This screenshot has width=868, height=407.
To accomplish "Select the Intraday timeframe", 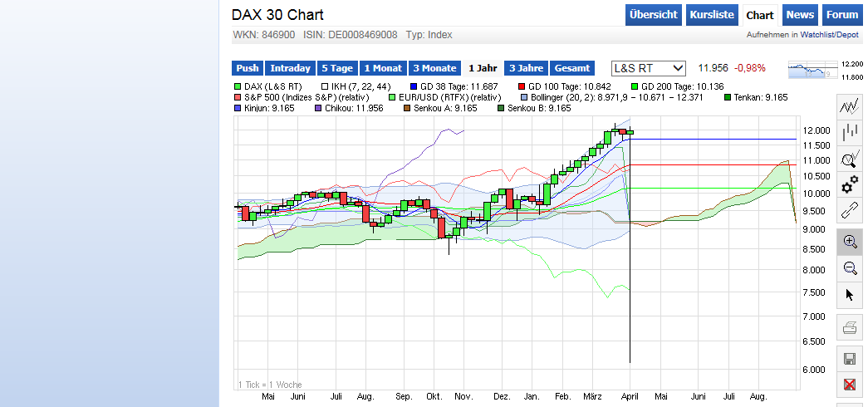I will coord(290,68).
